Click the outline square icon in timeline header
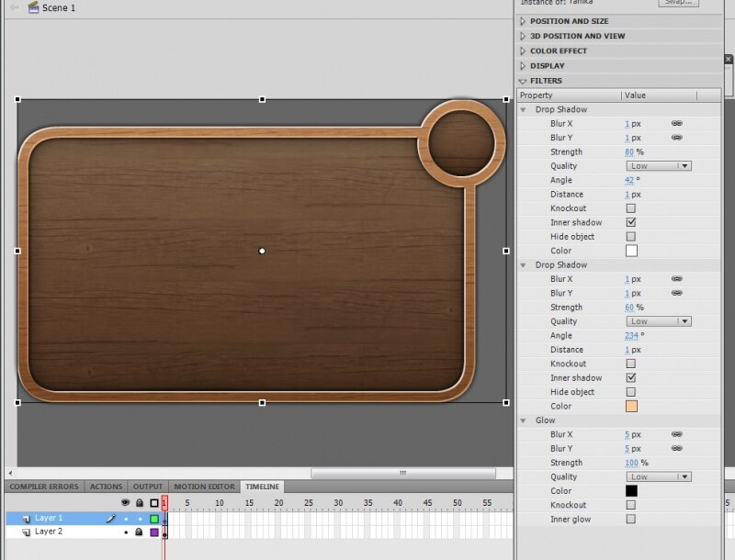 [x=154, y=503]
